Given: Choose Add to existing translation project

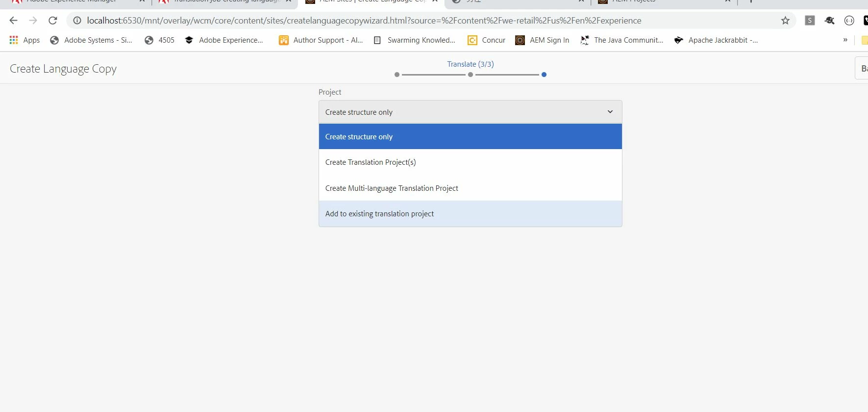Looking at the screenshot, I should coord(470,214).
